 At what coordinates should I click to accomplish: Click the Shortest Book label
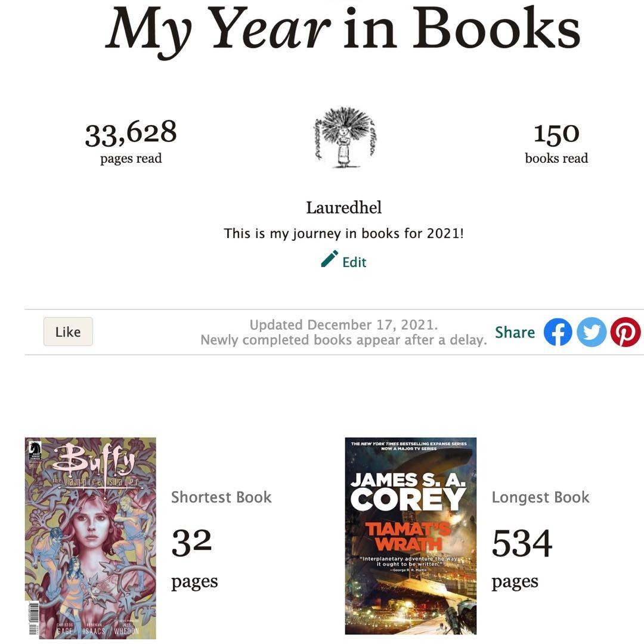tap(221, 497)
